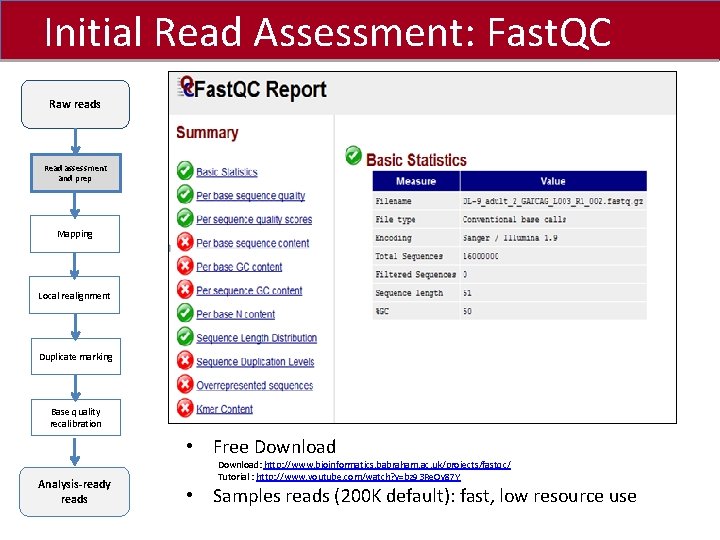Screen dimensions: 720x540
Task: Click the 'Encoding' measure label
Action: (x=394, y=238)
